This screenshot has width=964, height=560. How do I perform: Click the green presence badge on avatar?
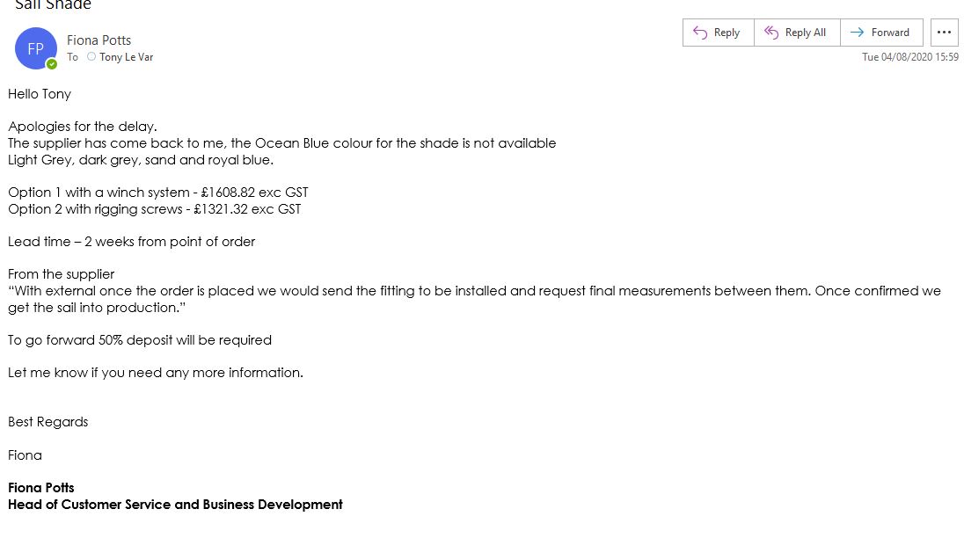[52, 64]
